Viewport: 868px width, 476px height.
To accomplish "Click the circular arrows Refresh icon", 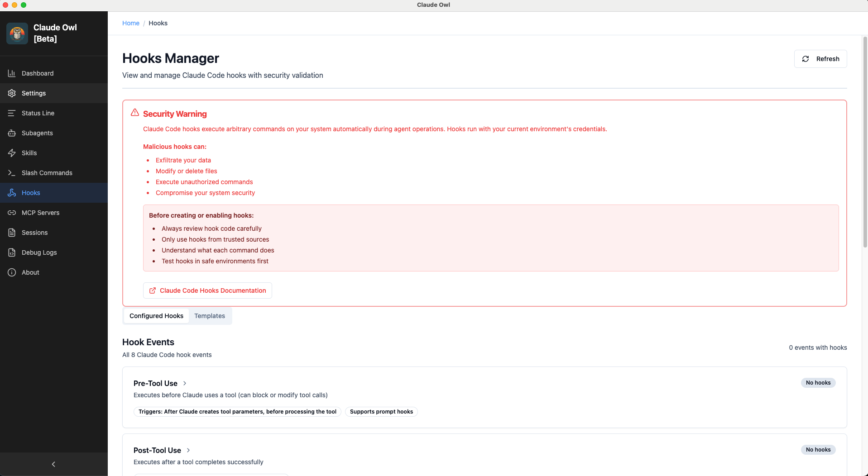I will pos(806,59).
